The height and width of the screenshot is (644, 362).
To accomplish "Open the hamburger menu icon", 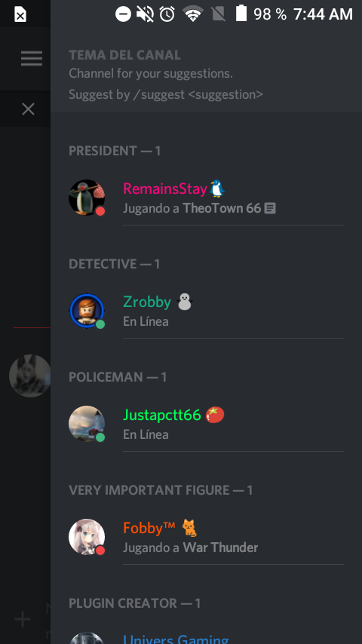I will click(x=32, y=59).
